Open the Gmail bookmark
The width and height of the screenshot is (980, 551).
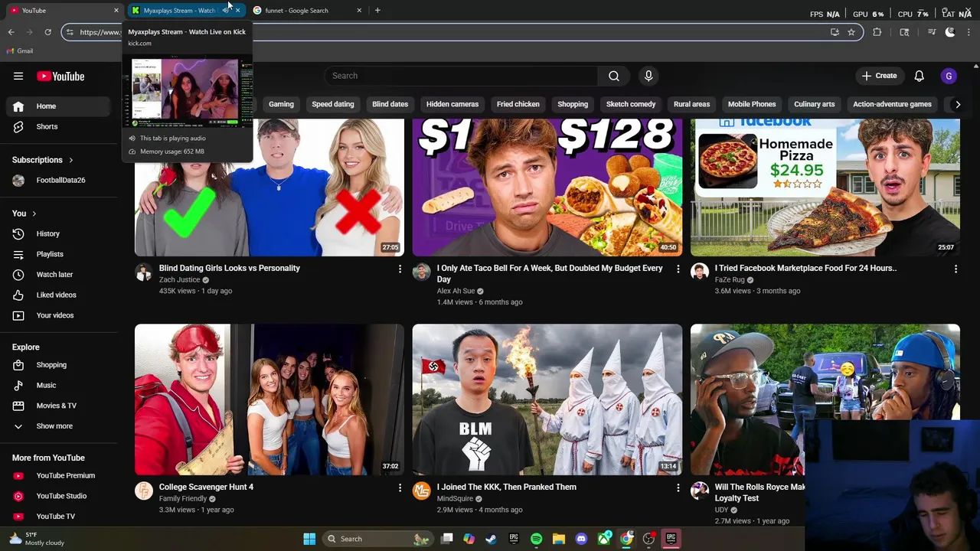(19, 51)
